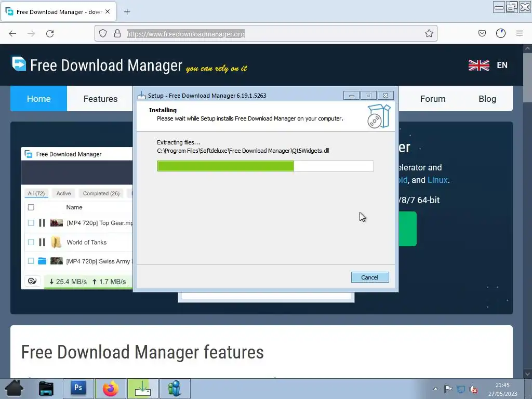Click the 25.4 MB/s download speed

point(68,282)
